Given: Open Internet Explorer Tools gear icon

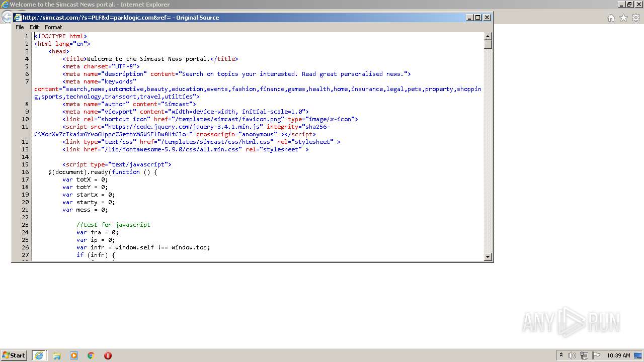Looking at the screenshot, I should (x=636, y=18).
